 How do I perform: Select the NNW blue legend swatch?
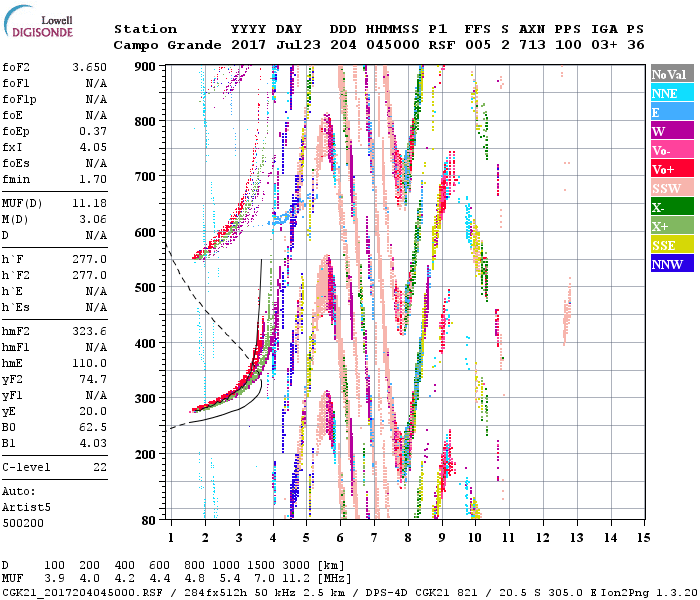click(x=672, y=264)
